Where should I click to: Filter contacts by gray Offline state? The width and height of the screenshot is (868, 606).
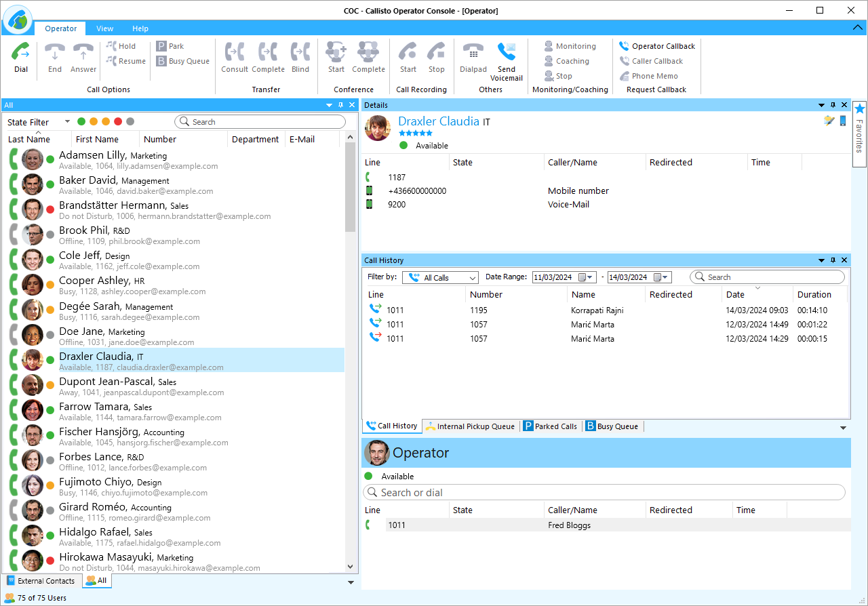[130, 122]
